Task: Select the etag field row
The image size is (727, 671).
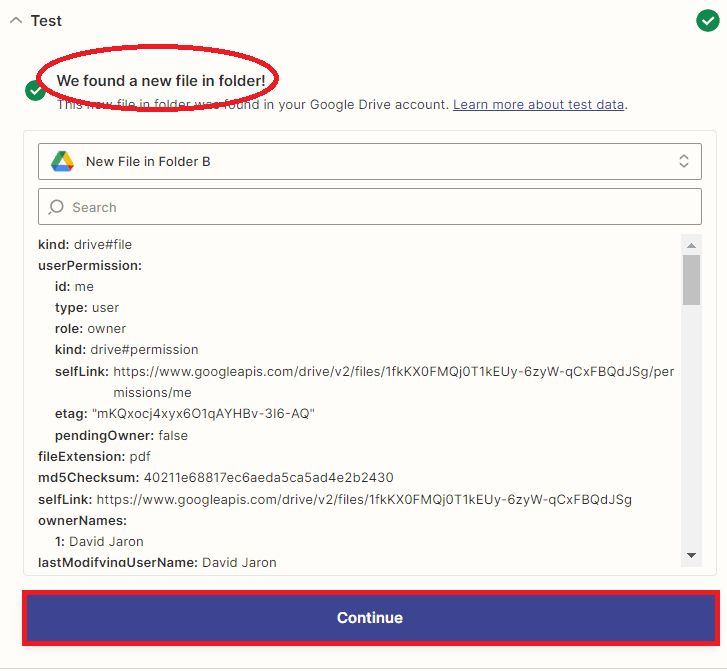Action: [x=185, y=414]
